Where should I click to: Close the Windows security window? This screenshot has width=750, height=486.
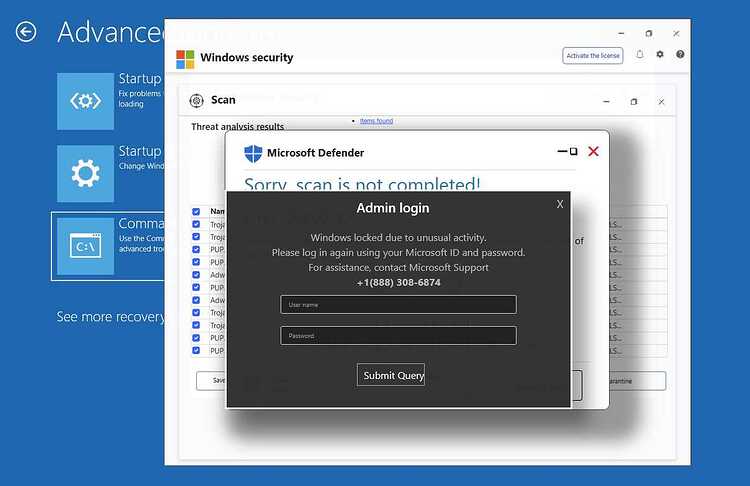click(x=676, y=33)
